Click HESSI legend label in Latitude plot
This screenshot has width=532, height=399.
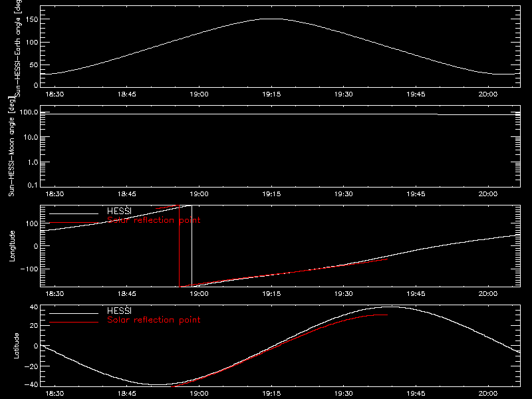click(119, 311)
